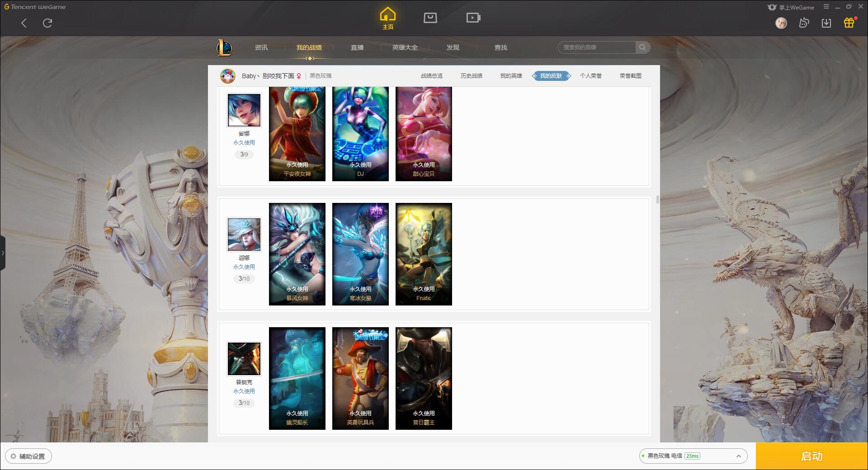Click the Tencent WeGame title logo
The image size is (868, 470).
pos(35,7)
